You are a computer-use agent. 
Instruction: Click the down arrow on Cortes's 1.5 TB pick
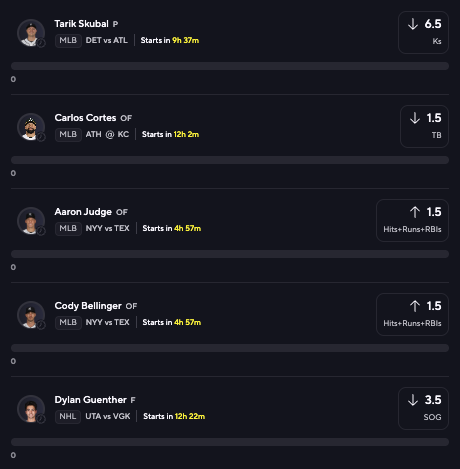coord(415,118)
